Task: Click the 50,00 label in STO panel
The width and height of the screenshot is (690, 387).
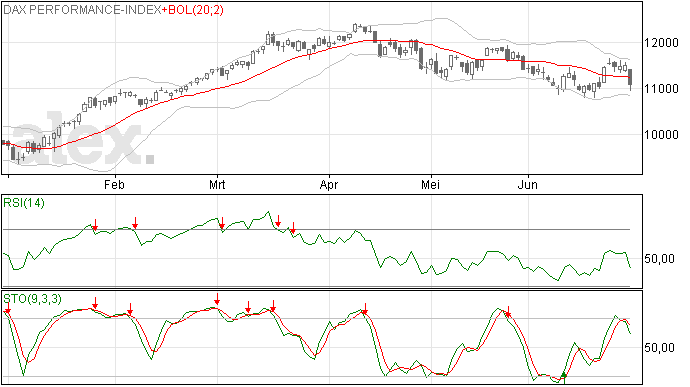Action: (659, 348)
